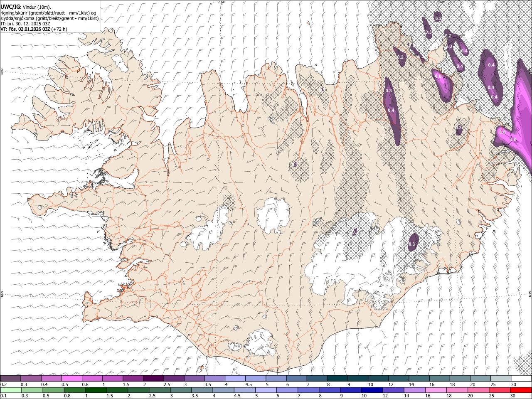
Task: Click the slate blue 6 swatch in the upper legend
Action: [297, 379]
